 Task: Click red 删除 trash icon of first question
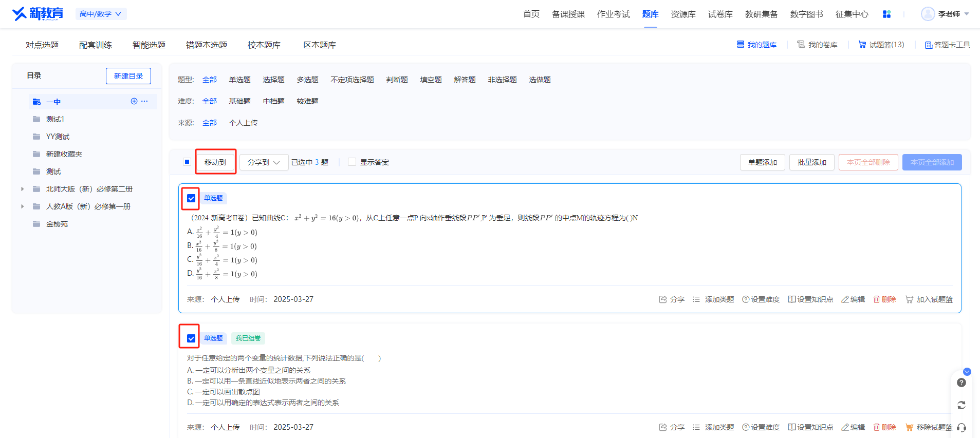click(x=877, y=299)
